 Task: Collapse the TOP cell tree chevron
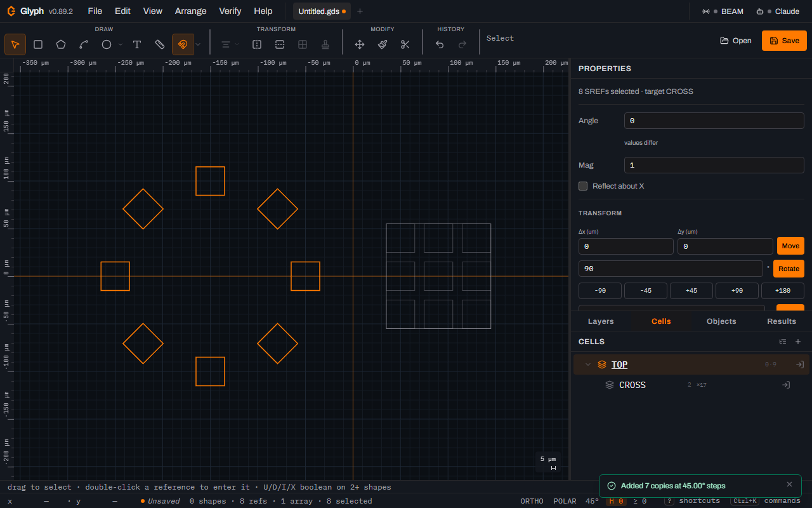[588, 364]
